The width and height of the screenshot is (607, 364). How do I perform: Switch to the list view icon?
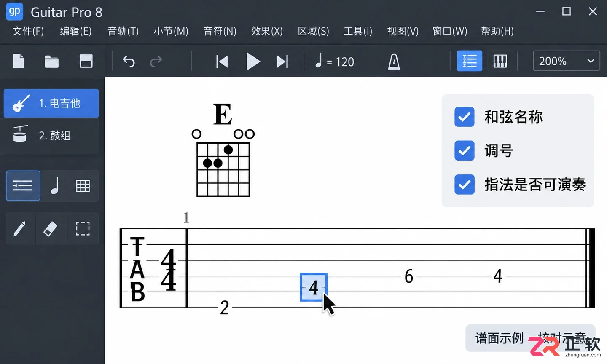point(470,62)
